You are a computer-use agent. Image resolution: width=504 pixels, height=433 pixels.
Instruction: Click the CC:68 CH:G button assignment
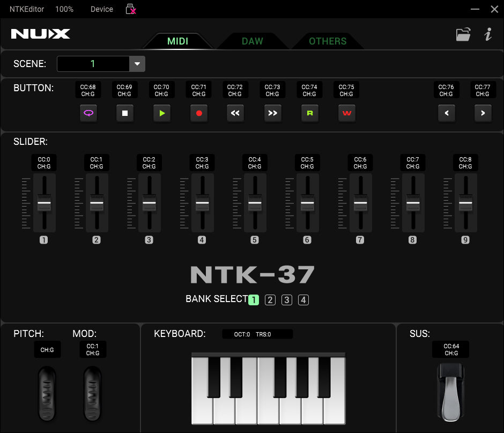pos(87,90)
